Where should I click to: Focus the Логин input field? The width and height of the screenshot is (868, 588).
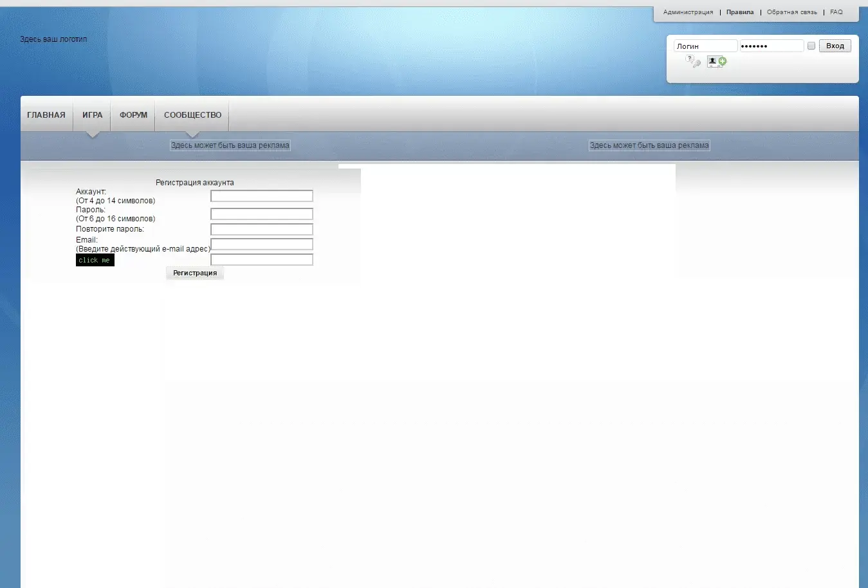[x=705, y=46]
